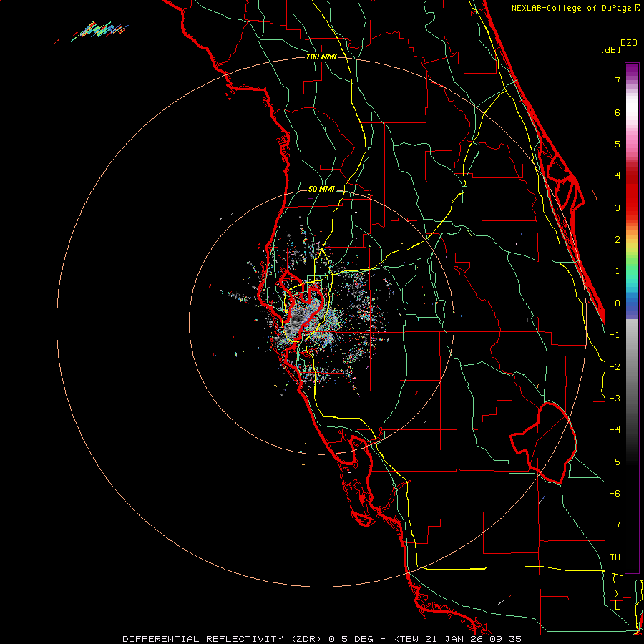The image size is (644, 644).
Task: Click the color scale value 3
Action: [x=618, y=208]
